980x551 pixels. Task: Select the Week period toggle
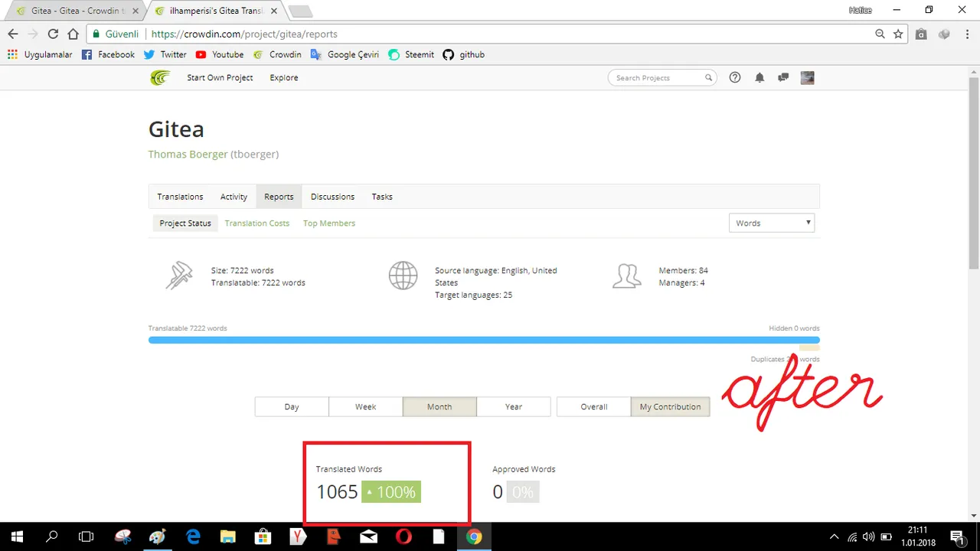coord(365,406)
